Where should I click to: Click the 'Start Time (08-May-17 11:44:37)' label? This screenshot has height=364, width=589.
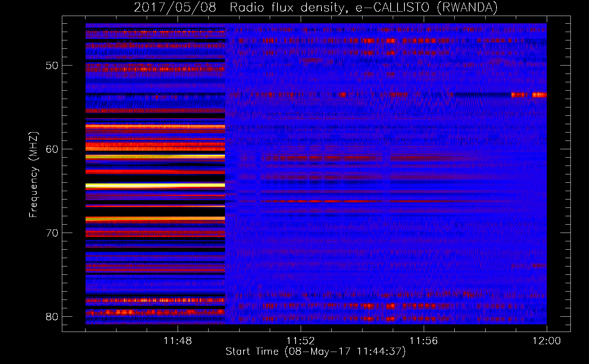click(x=316, y=352)
